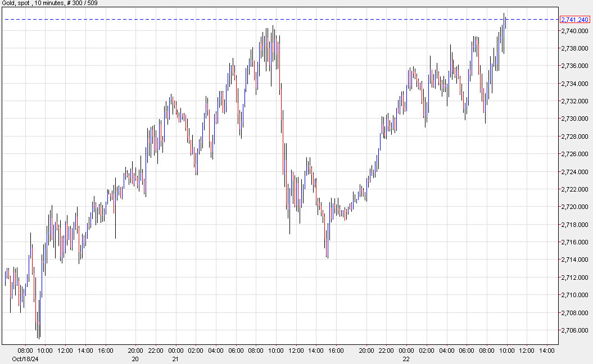Click the 2,741.240 current price label
The width and height of the screenshot is (593, 364).
575,20
